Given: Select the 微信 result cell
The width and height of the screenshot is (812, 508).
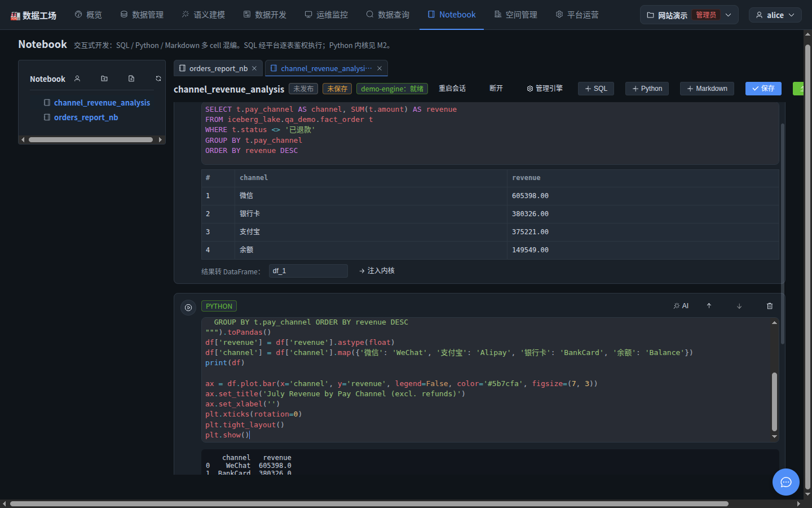Looking at the screenshot, I should pos(371,196).
